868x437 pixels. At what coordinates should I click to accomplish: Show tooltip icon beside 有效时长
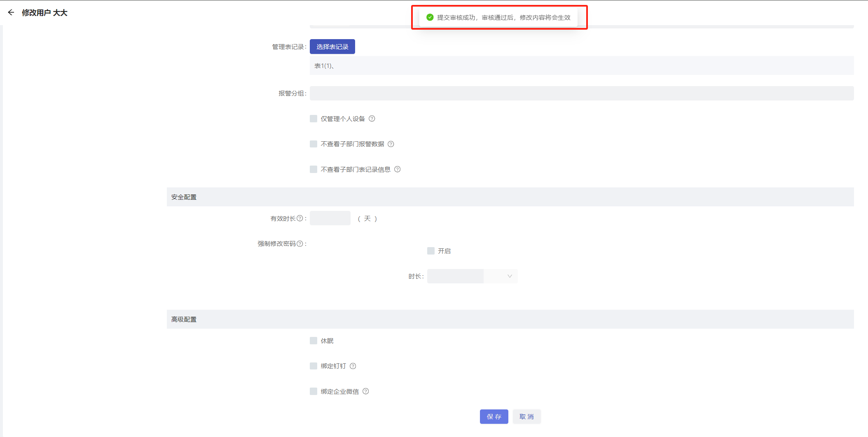[x=300, y=218]
